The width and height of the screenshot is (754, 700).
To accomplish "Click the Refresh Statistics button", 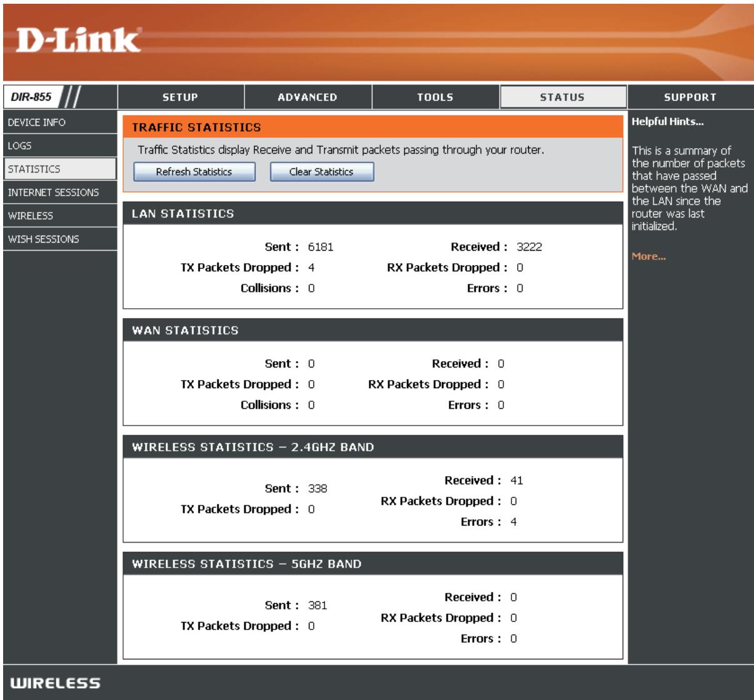I will coord(194,172).
